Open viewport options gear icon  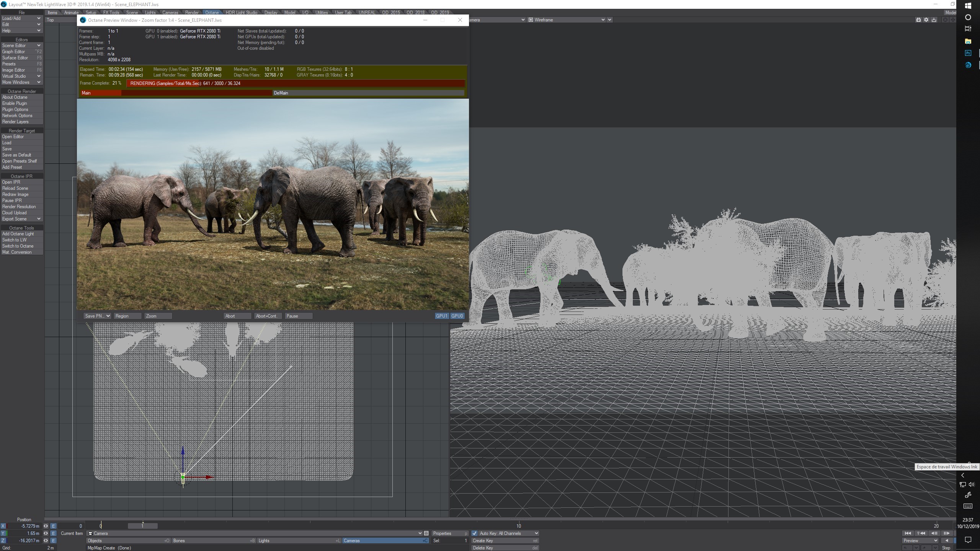click(926, 20)
